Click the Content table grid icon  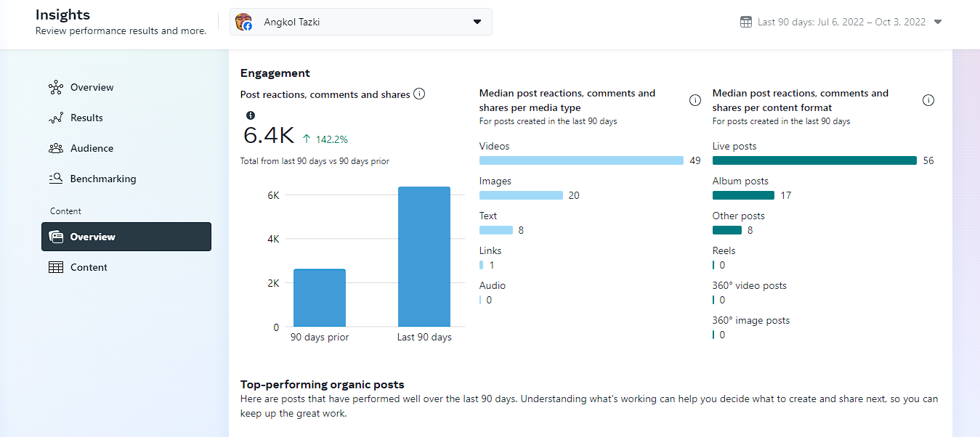[56, 268]
